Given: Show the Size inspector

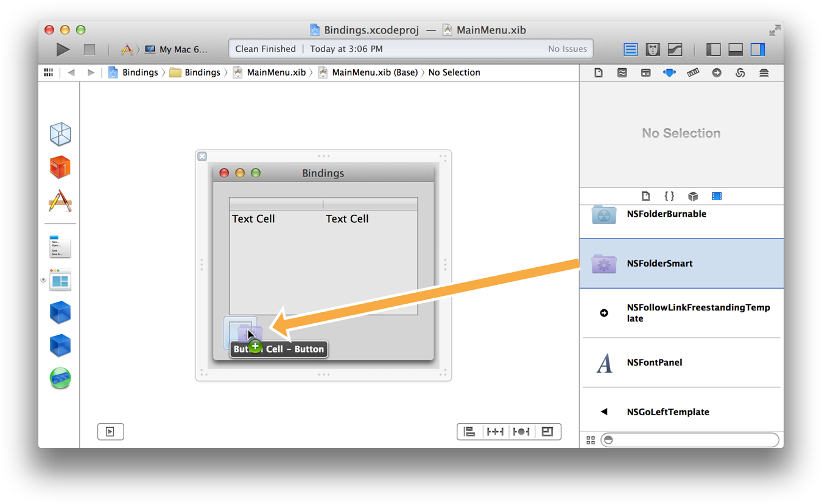Looking at the screenshot, I should pyautogui.click(x=693, y=72).
